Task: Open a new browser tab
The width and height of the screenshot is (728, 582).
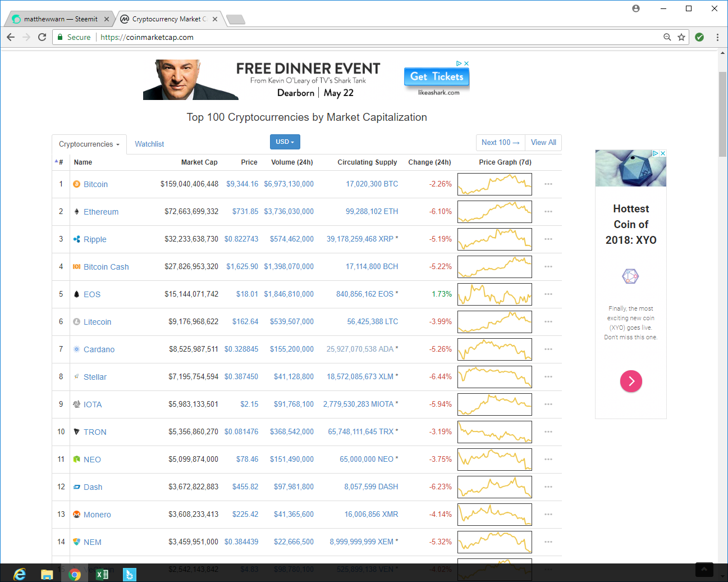Action: [x=236, y=20]
